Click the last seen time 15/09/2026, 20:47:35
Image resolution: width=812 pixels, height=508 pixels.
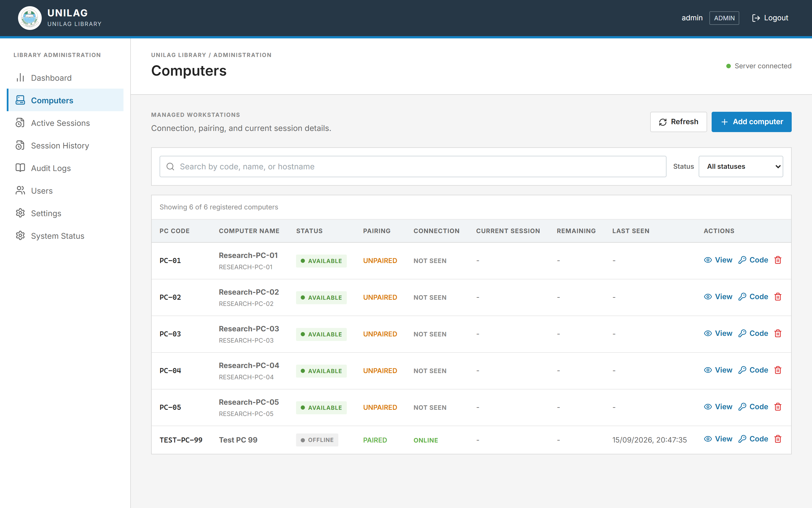point(649,440)
